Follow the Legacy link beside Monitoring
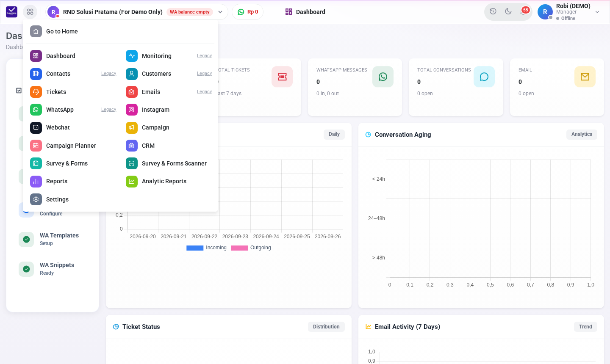This screenshot has height=364, width=610. (204, 56)
